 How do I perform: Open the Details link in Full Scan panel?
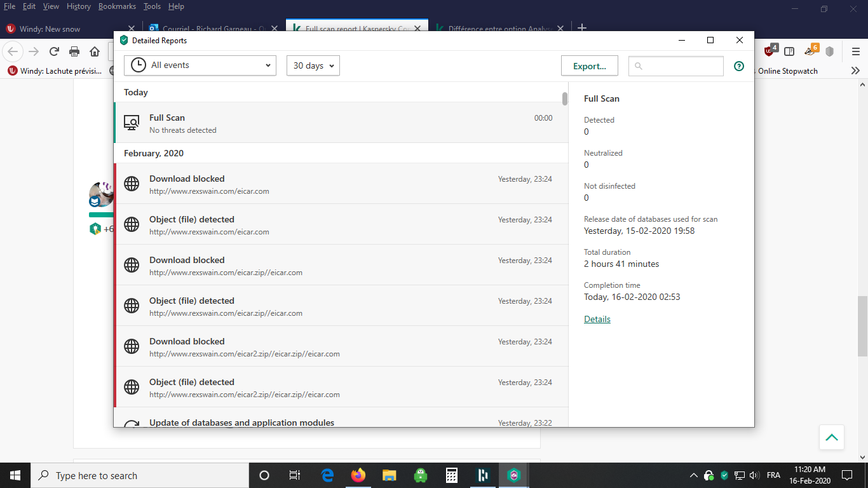pyautogui.click(x=597, y=319)
